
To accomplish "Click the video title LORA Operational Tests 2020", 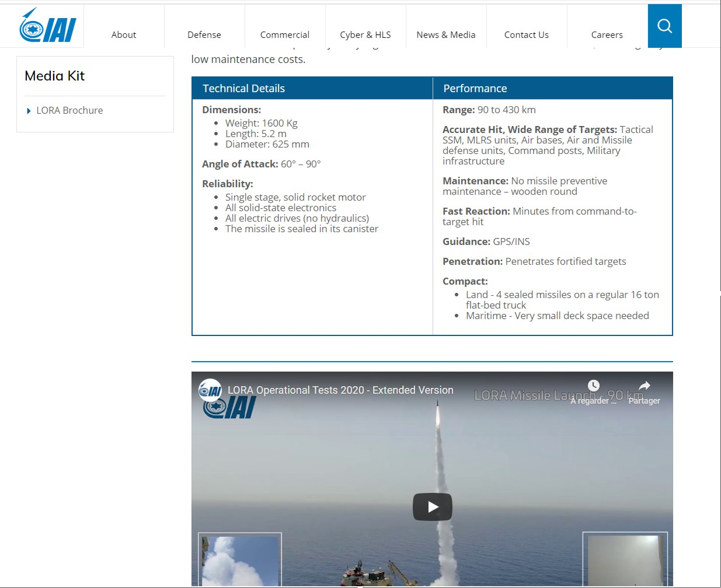I will [340, 390].
